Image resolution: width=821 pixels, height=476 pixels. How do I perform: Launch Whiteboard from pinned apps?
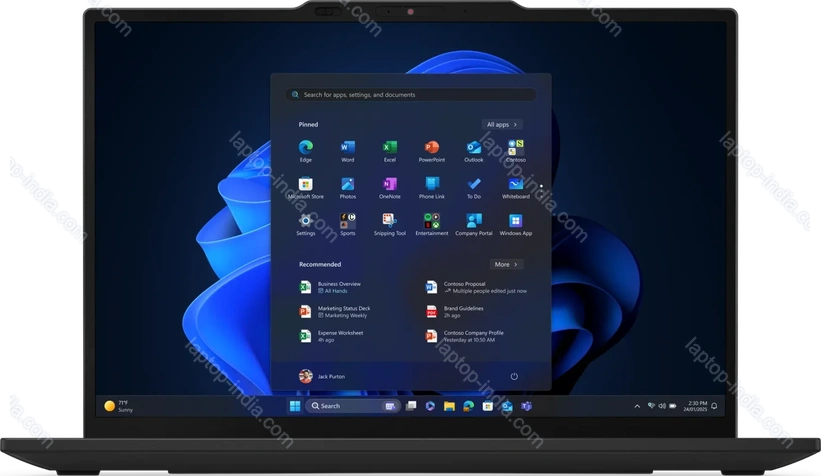coord(515,185)
